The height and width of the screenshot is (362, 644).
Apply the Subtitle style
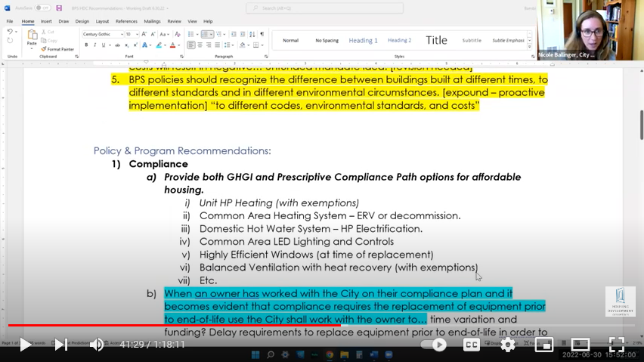click(x=472, y=40)
